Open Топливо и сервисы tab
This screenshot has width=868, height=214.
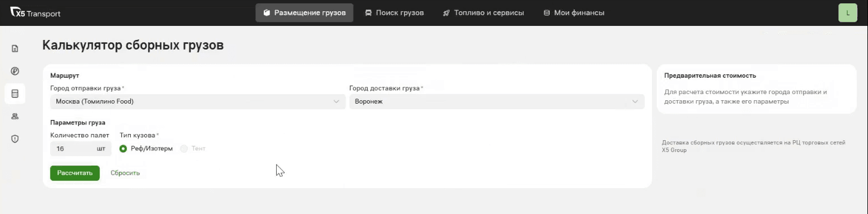tap(483, 12)
